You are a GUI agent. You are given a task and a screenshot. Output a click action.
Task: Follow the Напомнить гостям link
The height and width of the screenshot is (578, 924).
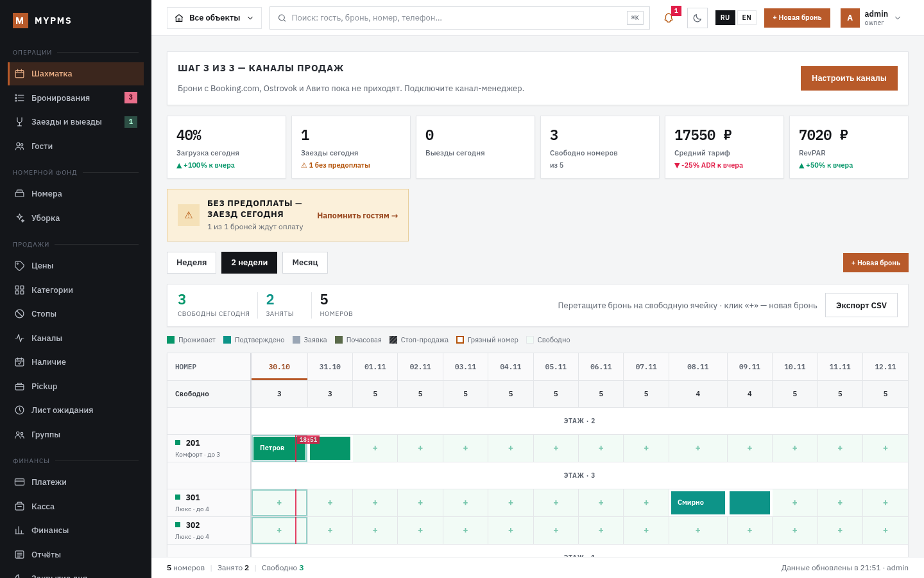(357, 216)
